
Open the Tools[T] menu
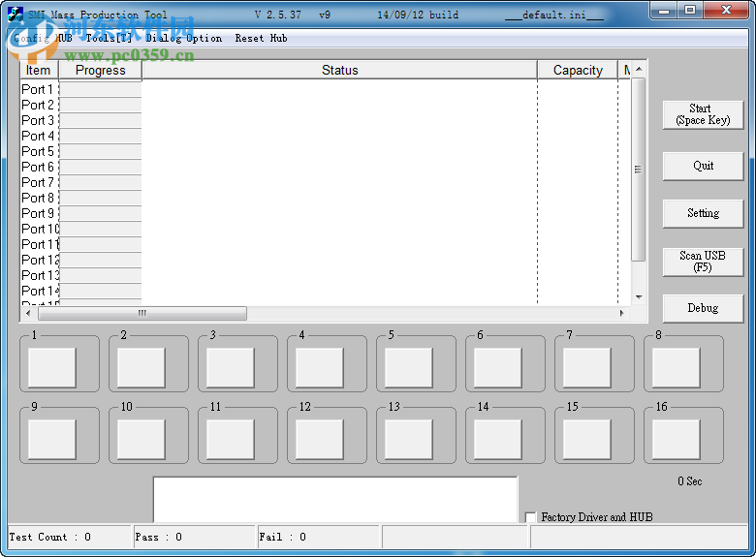point(109,38)
